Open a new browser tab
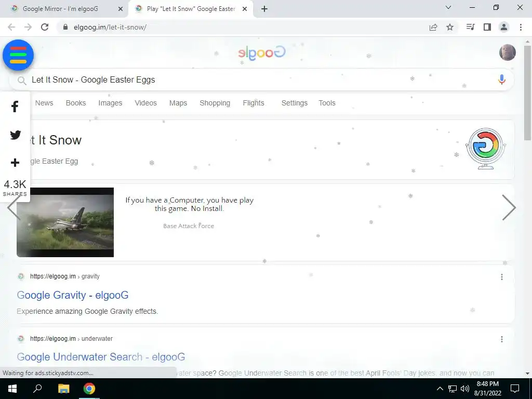The width and height of the screenshot is (532, 399). tap(264, 9)
